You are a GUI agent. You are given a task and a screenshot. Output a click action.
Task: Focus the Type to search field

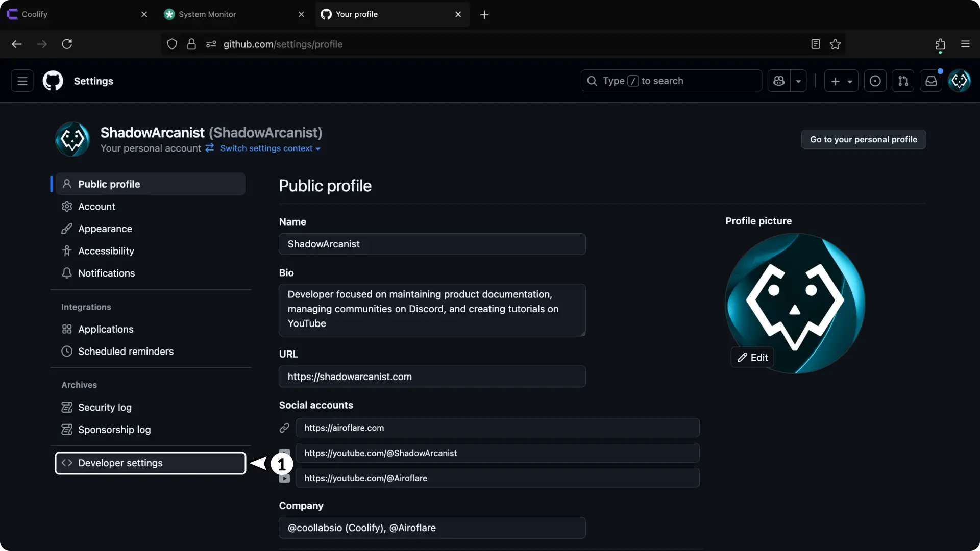pos(671,81)
